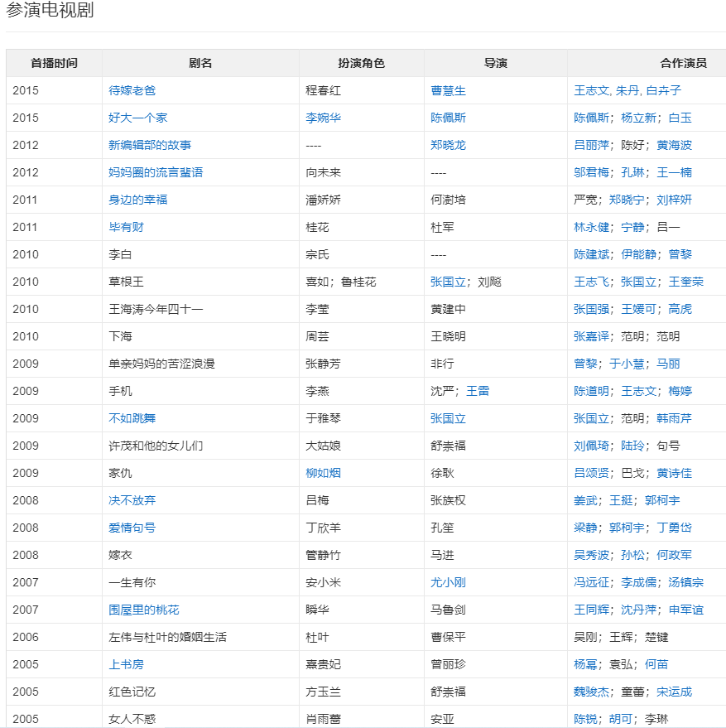
Task: Open co-star 吕丽萍 page
Action: pyautogui.click(x=591, y=145)
